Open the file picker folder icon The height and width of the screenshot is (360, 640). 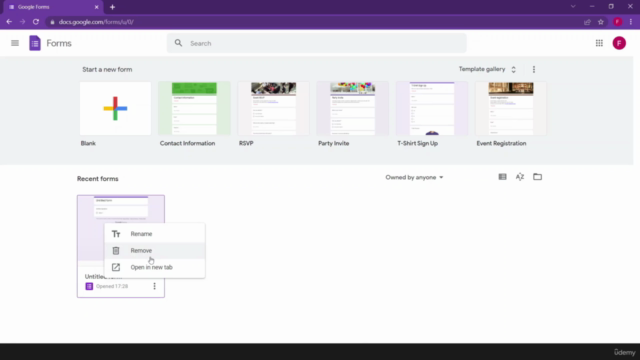tap(537, 177)
